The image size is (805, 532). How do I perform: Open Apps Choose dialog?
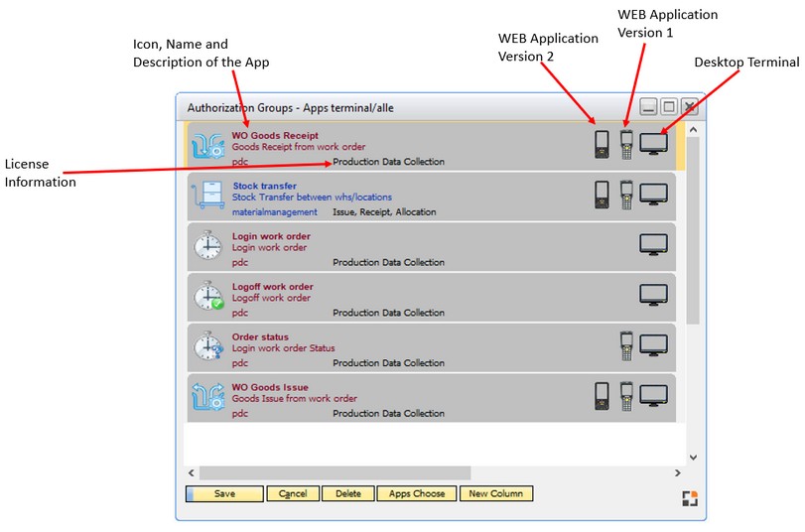pyautogui.click(x=417, y=493)
